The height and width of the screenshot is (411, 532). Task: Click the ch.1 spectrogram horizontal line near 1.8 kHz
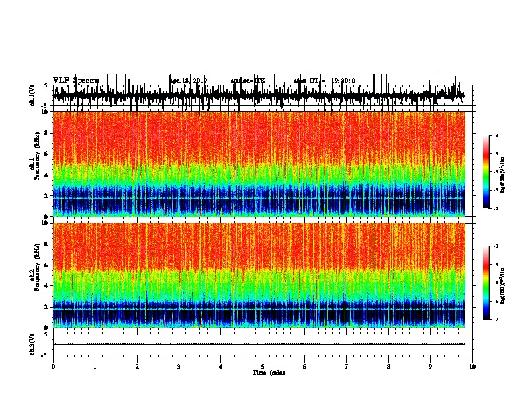click(259, 198)
